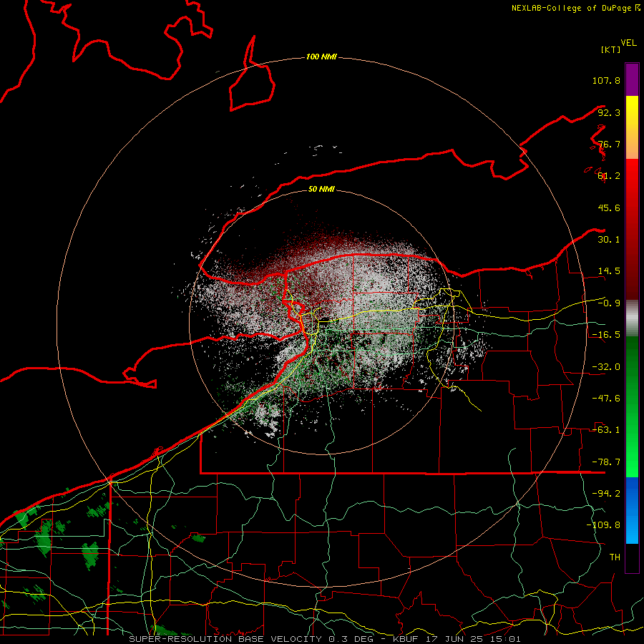Click the -63.1 velocity scale value
This screenshot has width=644, height=644.
(x=606, y=430)
